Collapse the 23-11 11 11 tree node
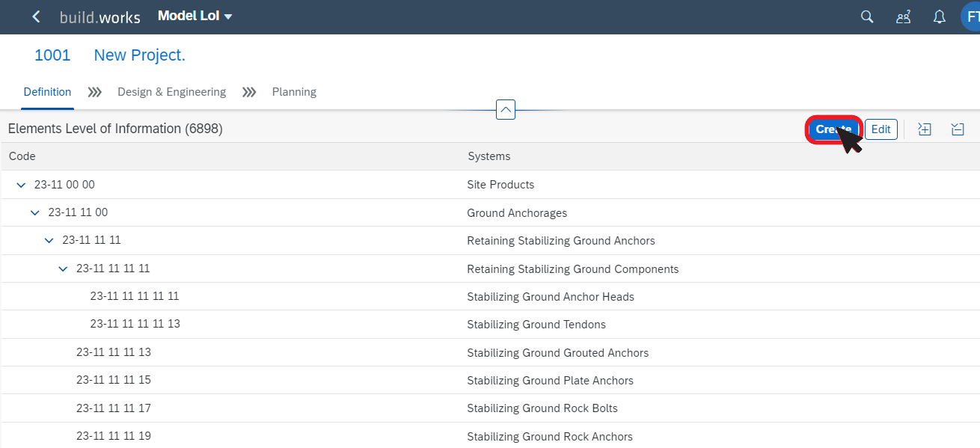980x448 pixels. [49, 241]
